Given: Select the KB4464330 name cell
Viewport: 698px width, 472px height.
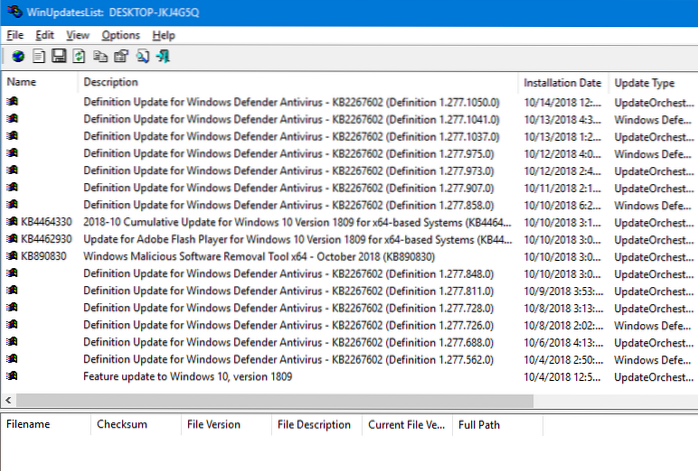Looking at the screenshot, I should 46,222.
